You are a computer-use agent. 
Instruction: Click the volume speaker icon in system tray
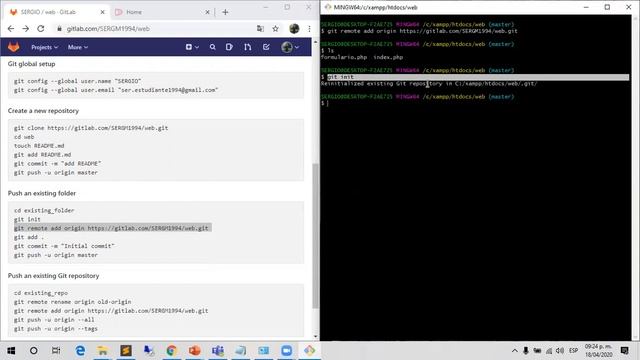coord(560,351)
